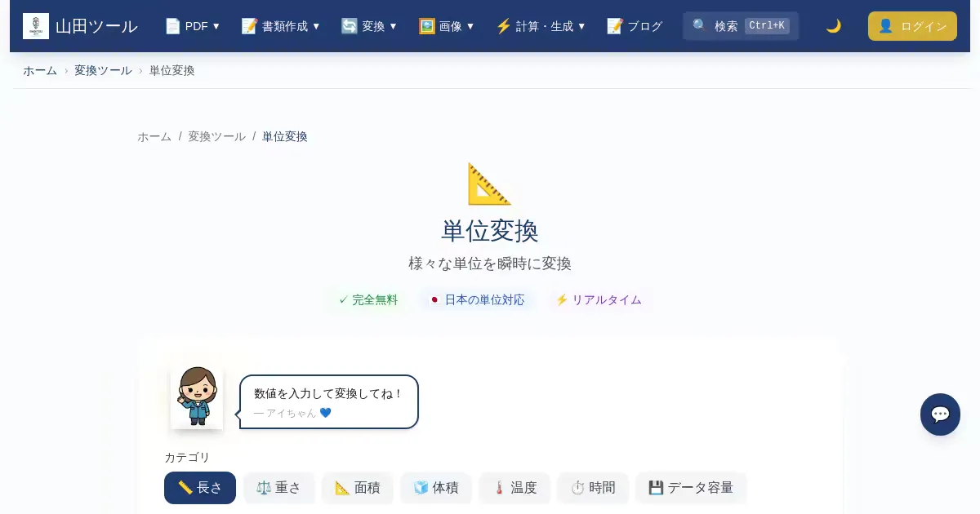Select the 長さ category

click(200, 488)
